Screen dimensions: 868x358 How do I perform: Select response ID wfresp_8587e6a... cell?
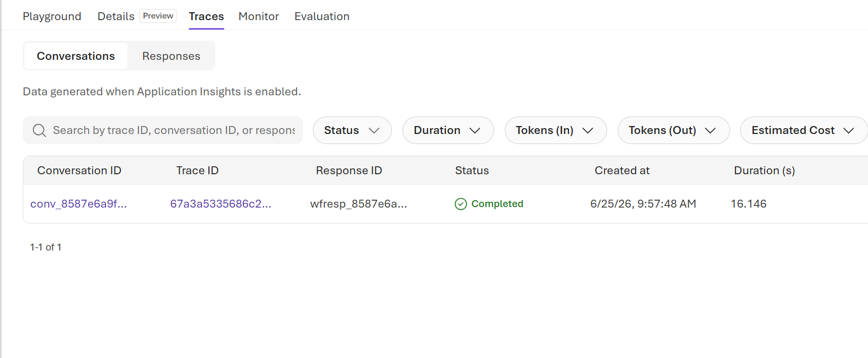(358, 204)
